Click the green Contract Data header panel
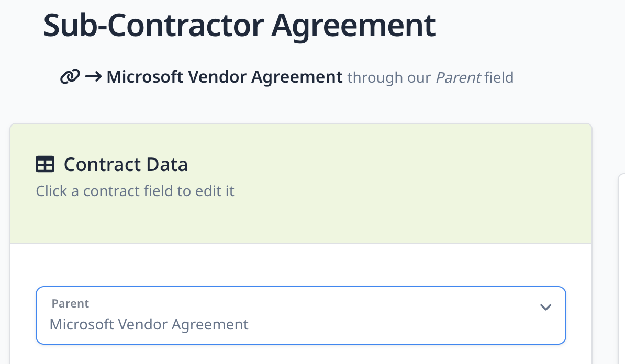Viewport: 625px width, 364px height. pyautogui.click(x=366, y=209)
